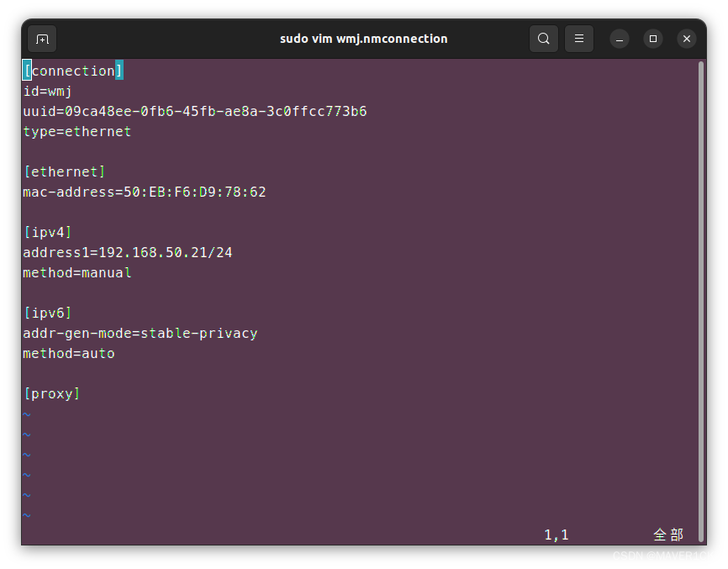Click the address1=192.168.50.21/24 line

tap(127, 252)
